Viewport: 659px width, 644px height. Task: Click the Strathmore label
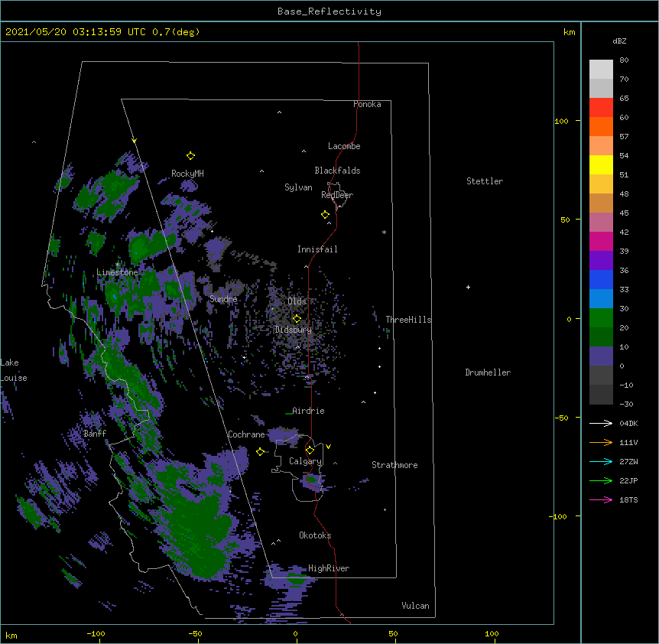click(x=394, y=465)
